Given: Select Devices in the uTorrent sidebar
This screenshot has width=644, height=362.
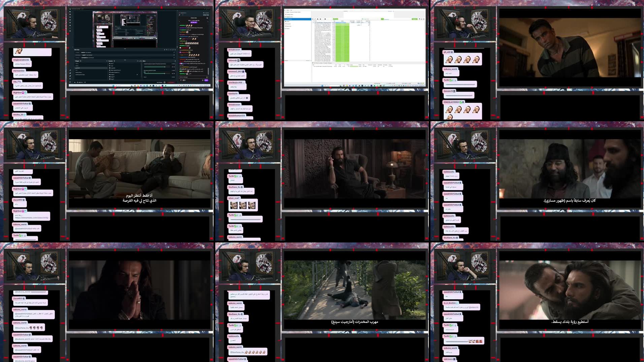Looking at the screenshot, I should pyautogui.click(x=288, y=26).
